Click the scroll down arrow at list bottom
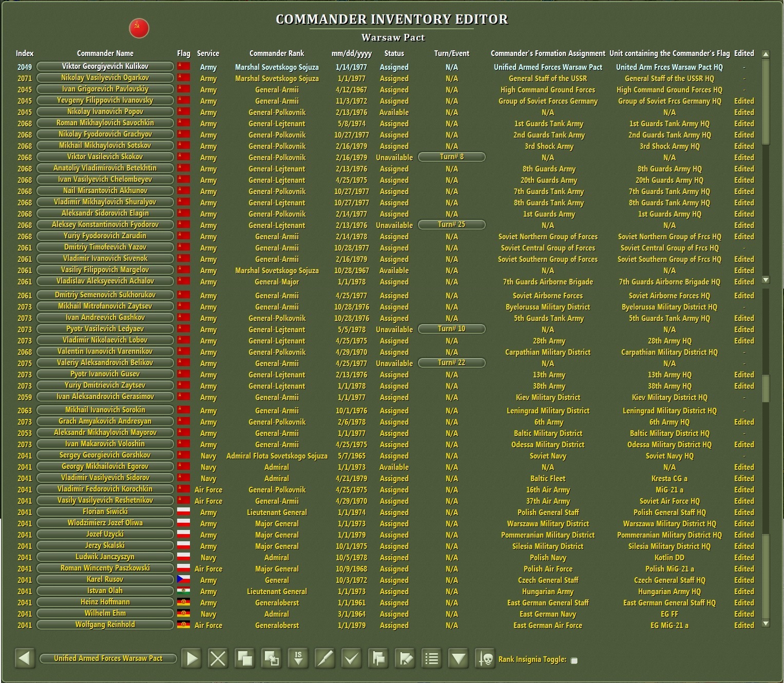This screenshot has height=683, width=784. pyautogui.click(x=766, y=623)
